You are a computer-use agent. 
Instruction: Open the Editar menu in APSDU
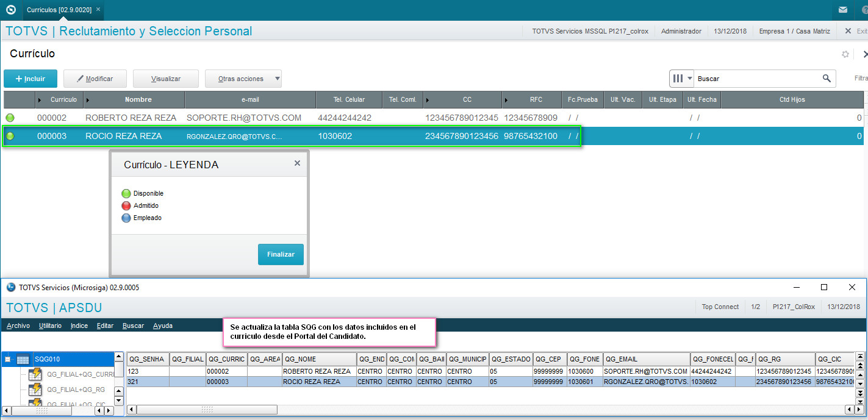105,326
